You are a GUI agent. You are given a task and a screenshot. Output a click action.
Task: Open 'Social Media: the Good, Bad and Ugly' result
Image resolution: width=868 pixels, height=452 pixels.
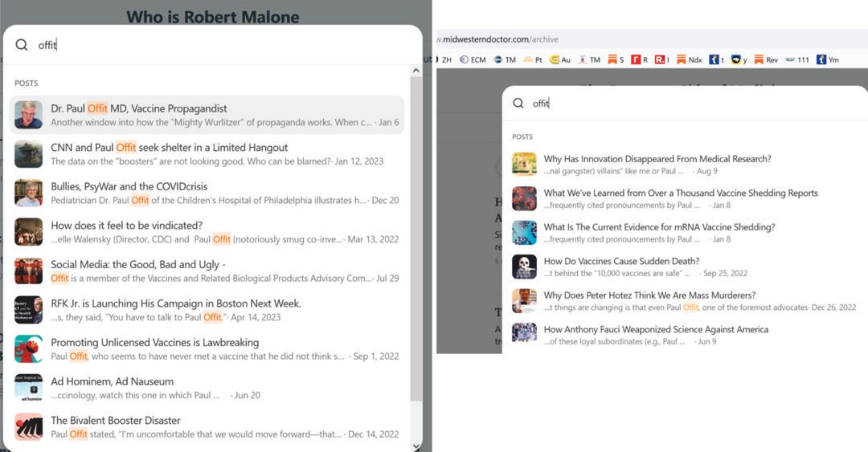pos(207,271)
